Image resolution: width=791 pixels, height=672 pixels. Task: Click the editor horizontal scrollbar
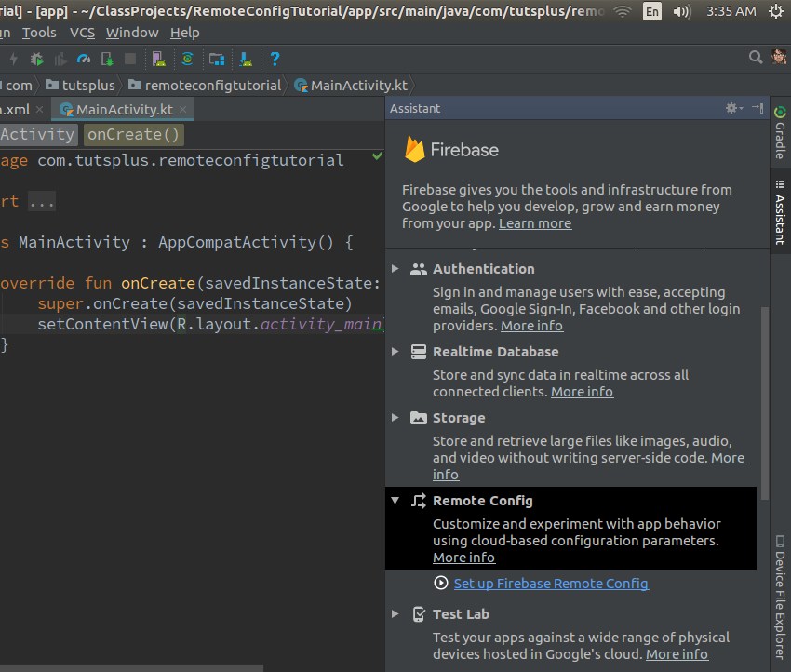point(131,668)
